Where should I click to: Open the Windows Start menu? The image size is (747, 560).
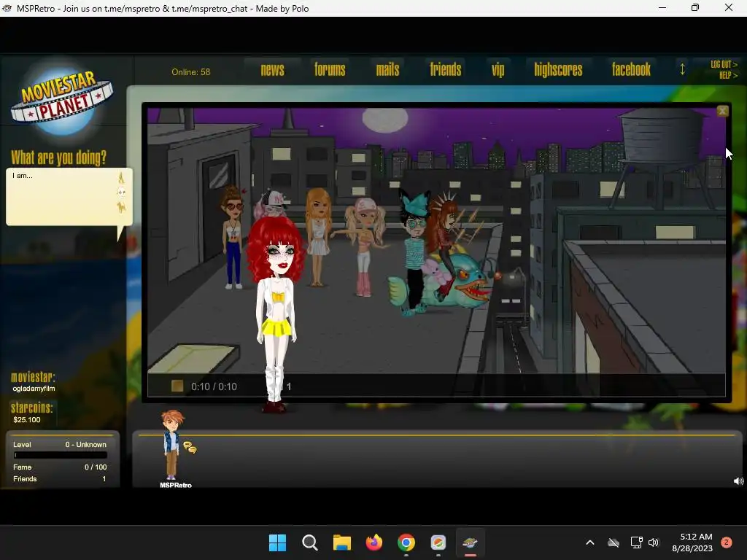click(x=277, y=542)
